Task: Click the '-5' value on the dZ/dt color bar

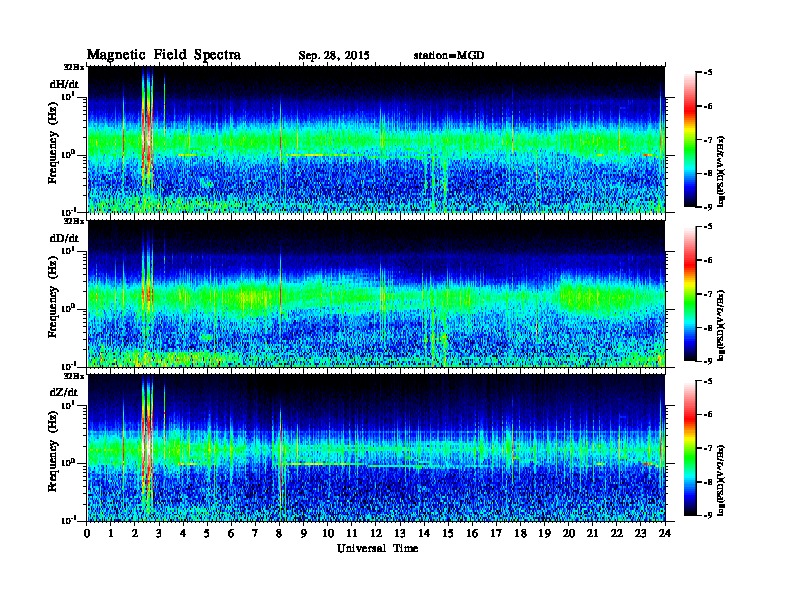Action: click(x=708, y=381)
